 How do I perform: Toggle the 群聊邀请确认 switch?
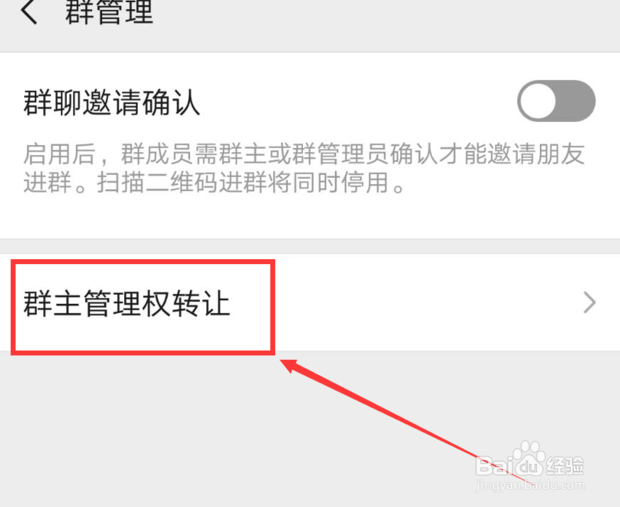click(x=556, y=101)
